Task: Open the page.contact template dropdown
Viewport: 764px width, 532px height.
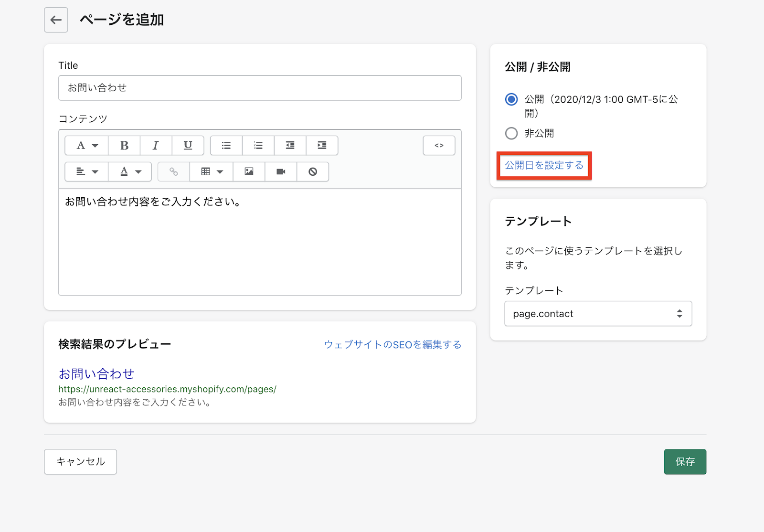Action: [x=598, y=314]
